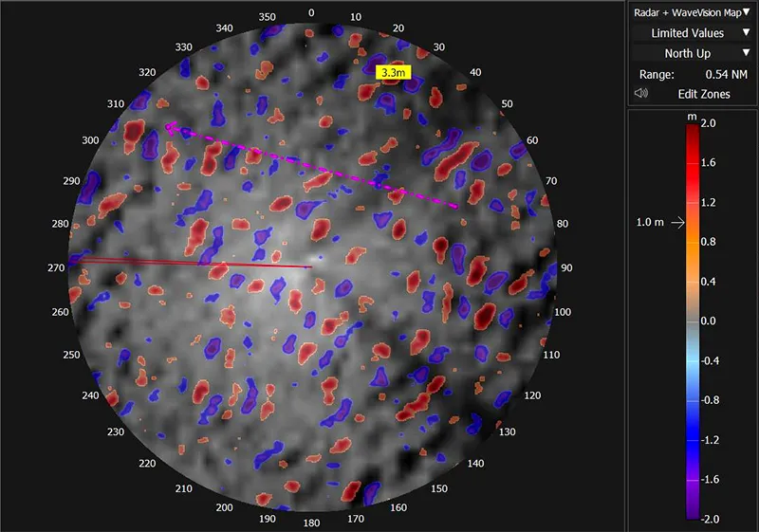Click the 180 degree bearing label

click(x=310, y=523)
